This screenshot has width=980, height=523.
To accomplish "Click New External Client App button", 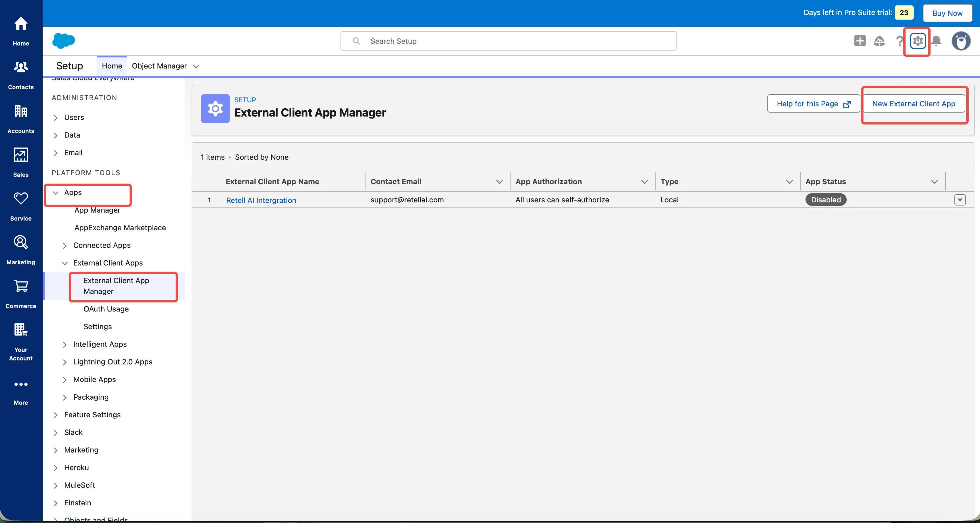I will pyautogui.click(x=913, y=104).
